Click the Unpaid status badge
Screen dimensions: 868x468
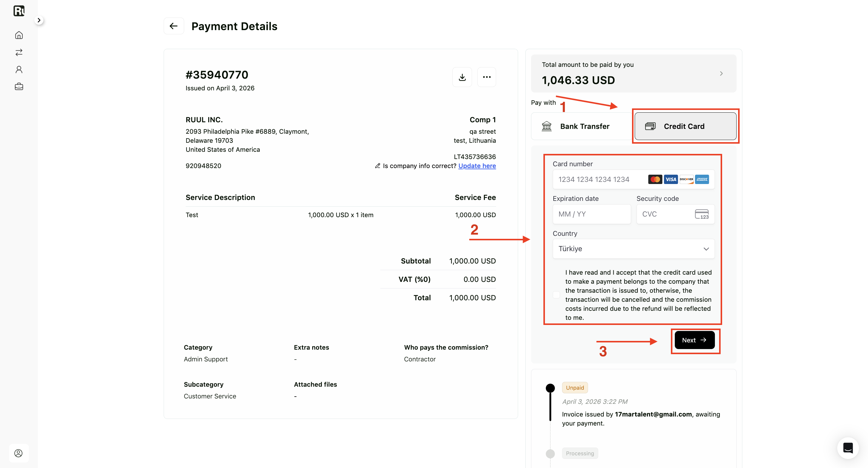point(575,388)
